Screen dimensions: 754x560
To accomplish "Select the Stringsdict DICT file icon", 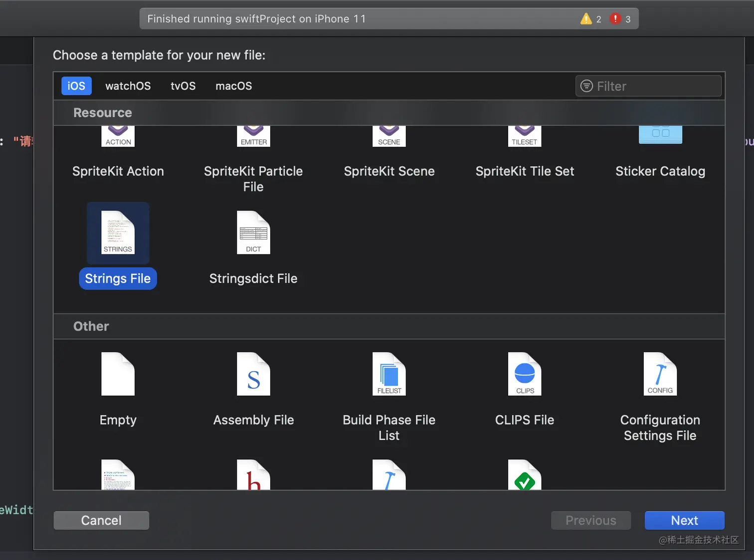I will pos(253,233).
